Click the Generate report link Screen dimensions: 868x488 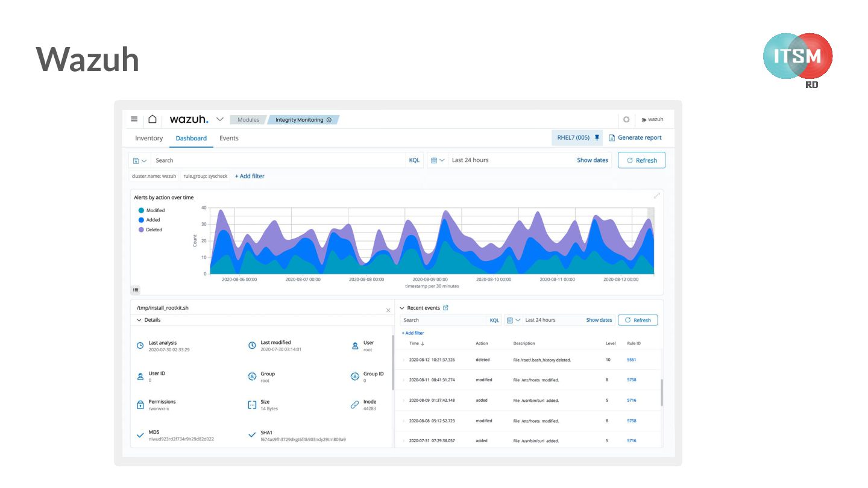[635, 137]
